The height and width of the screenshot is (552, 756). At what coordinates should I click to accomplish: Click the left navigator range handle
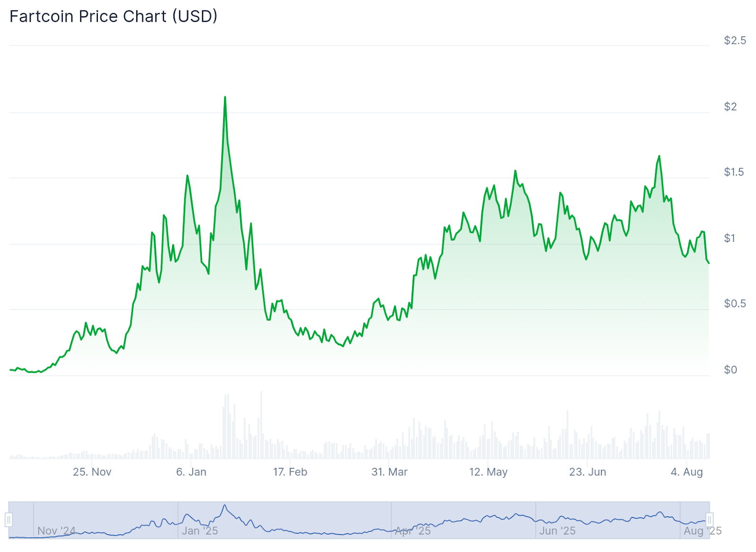[9, 520]
